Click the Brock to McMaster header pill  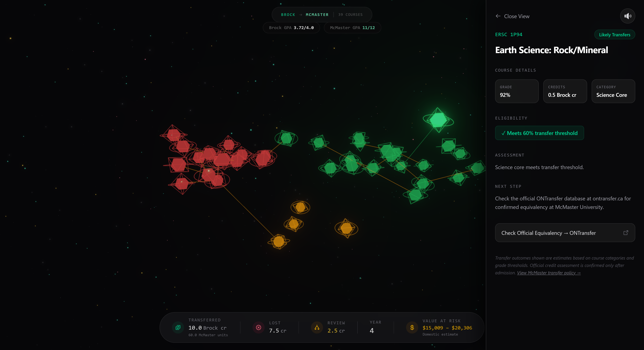pyautogui.click(x=322, y=14)
